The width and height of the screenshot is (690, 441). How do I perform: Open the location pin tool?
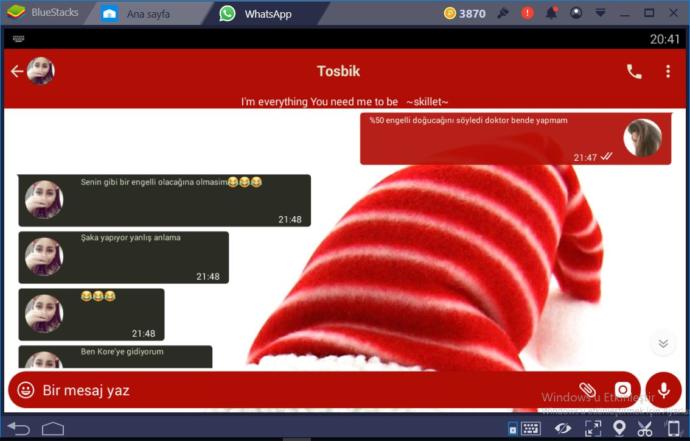point(619,428)
